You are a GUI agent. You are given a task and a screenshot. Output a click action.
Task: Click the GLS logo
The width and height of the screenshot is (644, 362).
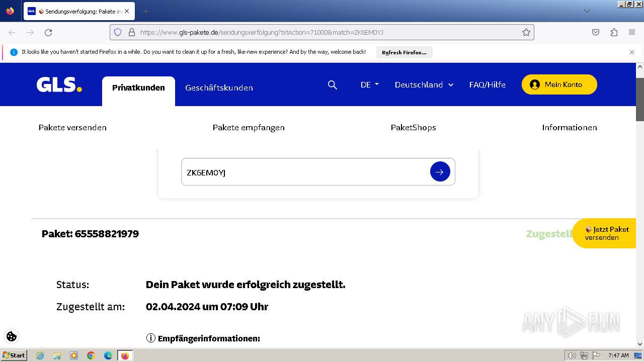click(59, 85)
